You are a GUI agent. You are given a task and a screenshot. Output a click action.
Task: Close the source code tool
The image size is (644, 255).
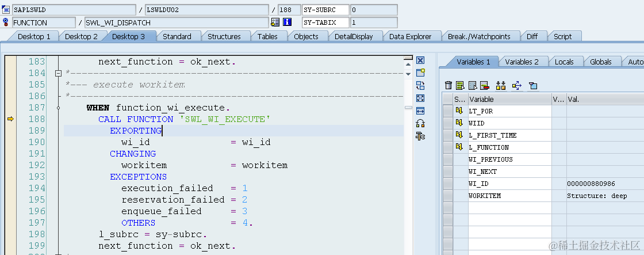pos(420,60)
